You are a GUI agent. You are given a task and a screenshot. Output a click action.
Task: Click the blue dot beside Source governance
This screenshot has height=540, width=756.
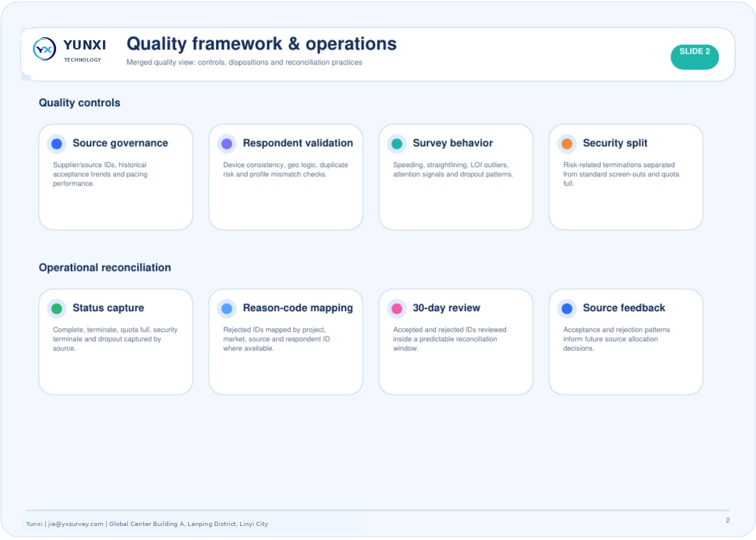pos(57,144)
